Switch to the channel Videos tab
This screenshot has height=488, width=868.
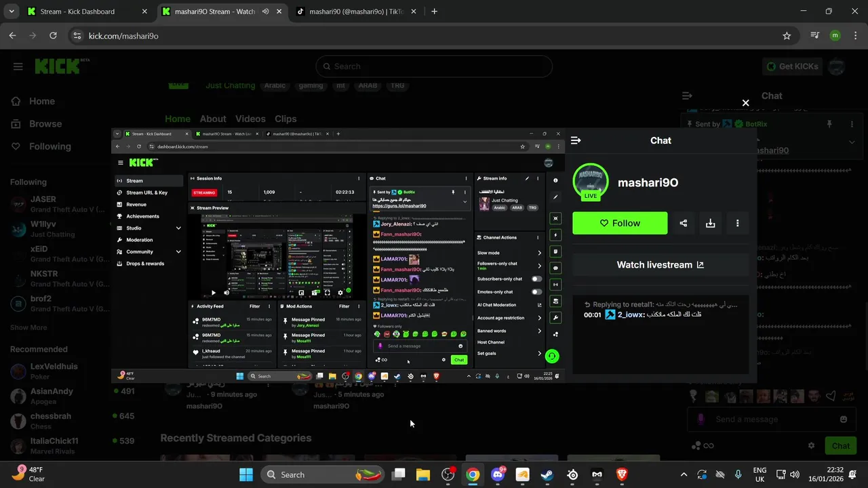pos(250,119)
